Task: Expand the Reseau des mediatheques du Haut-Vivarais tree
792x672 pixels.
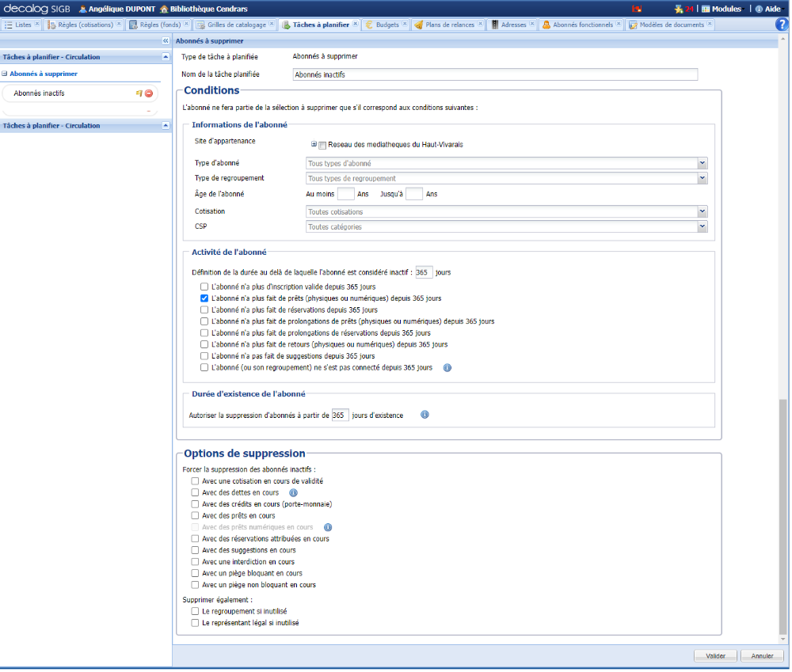Action: tap(313, 144)
